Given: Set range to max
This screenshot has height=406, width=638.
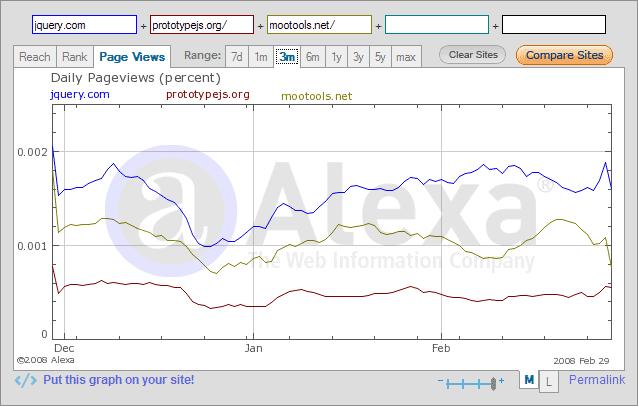Looking at the screenshot, I should click(406, 57).
